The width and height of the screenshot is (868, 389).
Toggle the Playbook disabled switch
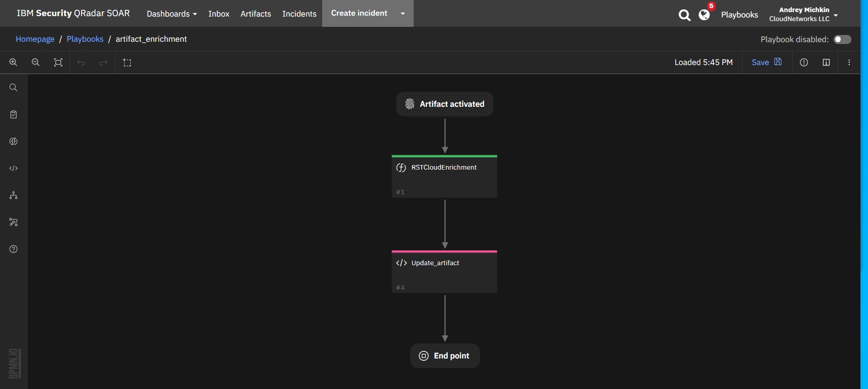click(842, 39)
